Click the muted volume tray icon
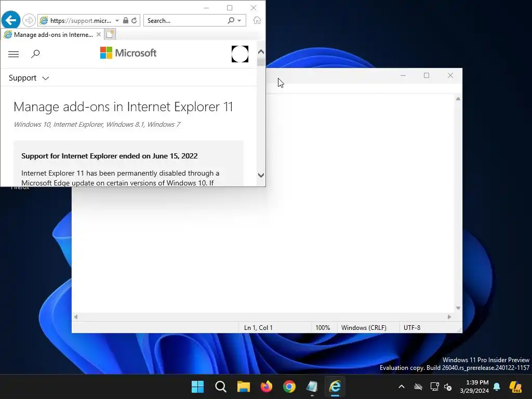 coord(448,387)
